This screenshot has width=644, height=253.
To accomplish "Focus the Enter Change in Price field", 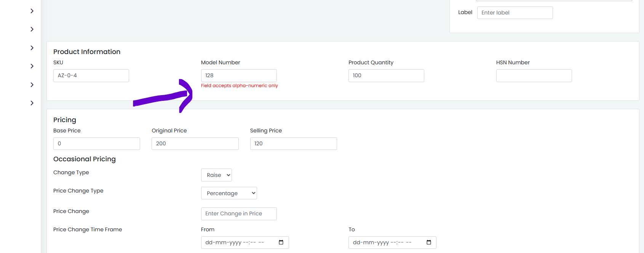I will 239,214.
